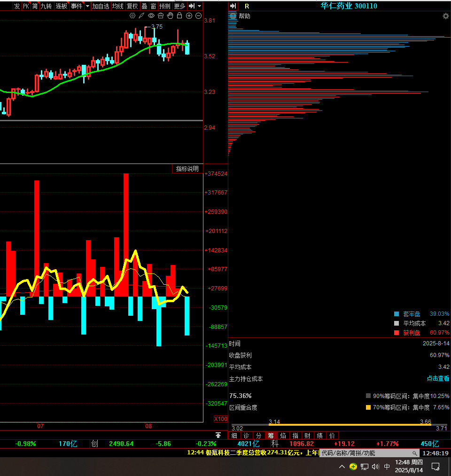This screenshot has height=476, width=451.
Task: Click the 平均成本 white legend swatch
Action: click(x=397, y=323)
